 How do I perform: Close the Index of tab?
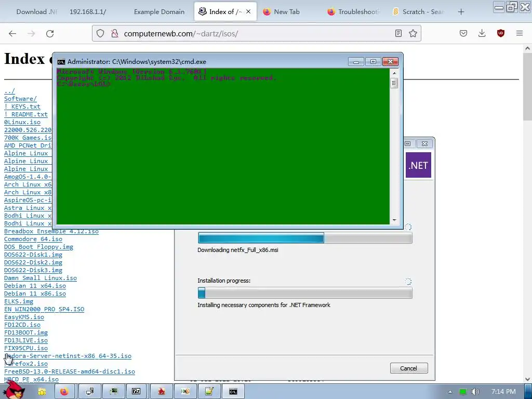click(x=248, y=11)
